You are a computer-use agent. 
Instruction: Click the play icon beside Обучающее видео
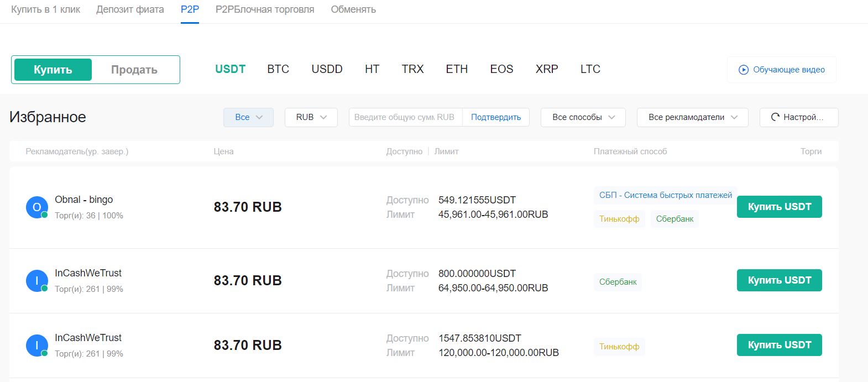(x=744, y=70)
